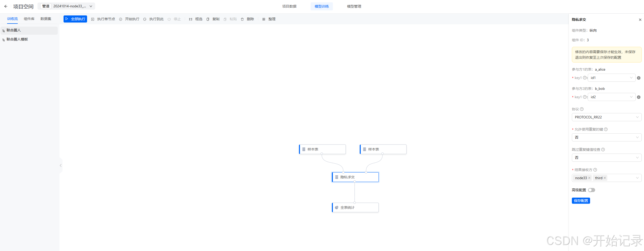Remove third tag from 结果接收方
The image size is (644, 251).
[x=605, y=178]
